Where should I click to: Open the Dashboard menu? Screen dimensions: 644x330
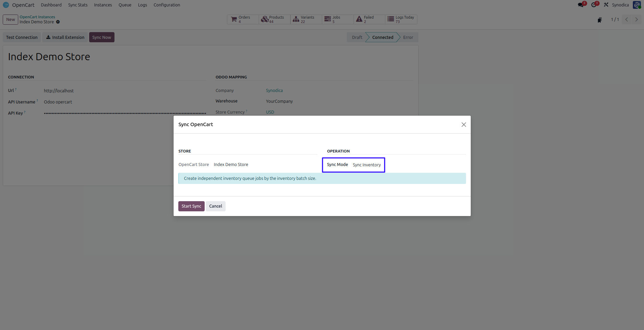click(x=51, y=5)
